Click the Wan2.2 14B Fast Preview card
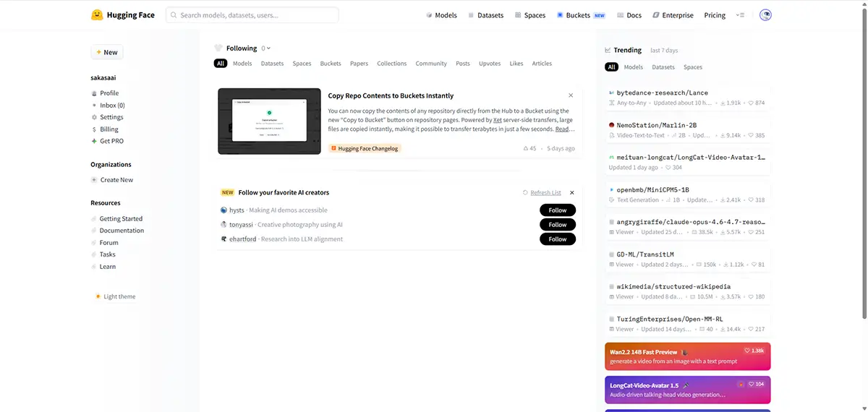 tap(687, 356)
